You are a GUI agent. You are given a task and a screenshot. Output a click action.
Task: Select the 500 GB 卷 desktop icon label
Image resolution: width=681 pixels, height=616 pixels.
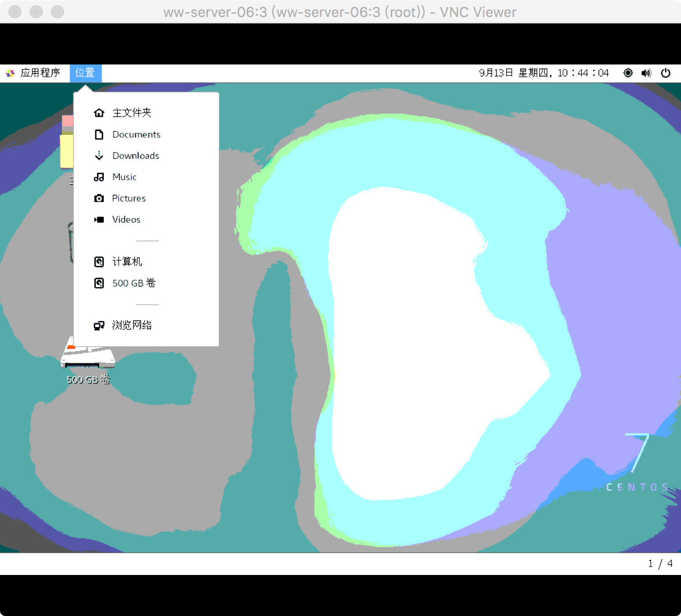88,379
